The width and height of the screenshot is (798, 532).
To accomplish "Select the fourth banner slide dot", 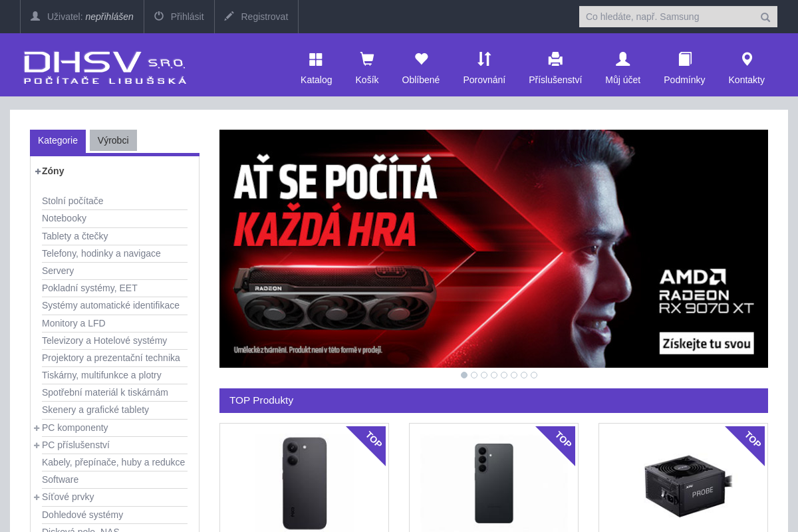I will tap(494, 375).
